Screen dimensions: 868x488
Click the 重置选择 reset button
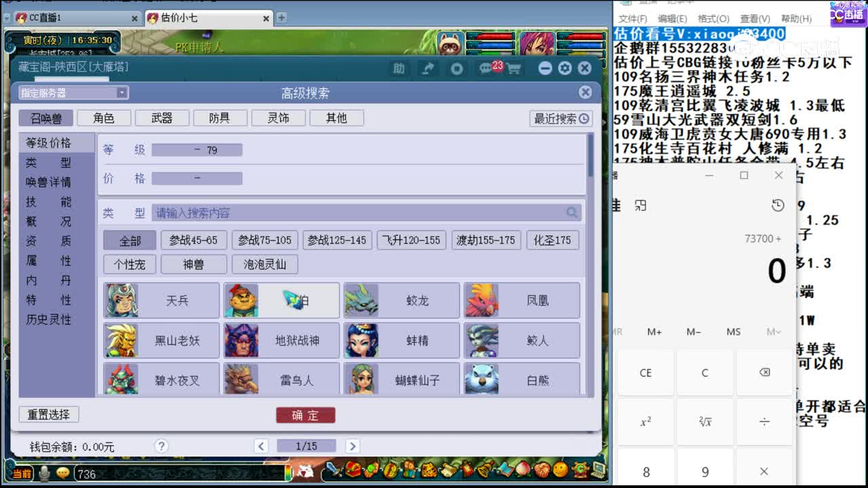(49, 414)
